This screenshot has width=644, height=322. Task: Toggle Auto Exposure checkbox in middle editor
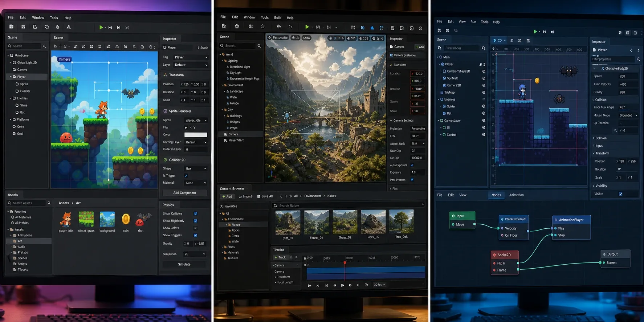point(412,165)
